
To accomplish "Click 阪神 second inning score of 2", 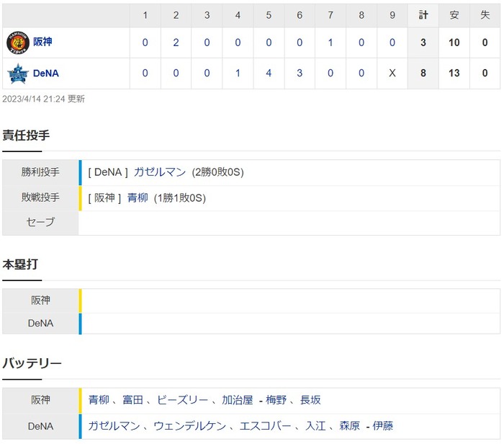I will pos(176,43).
